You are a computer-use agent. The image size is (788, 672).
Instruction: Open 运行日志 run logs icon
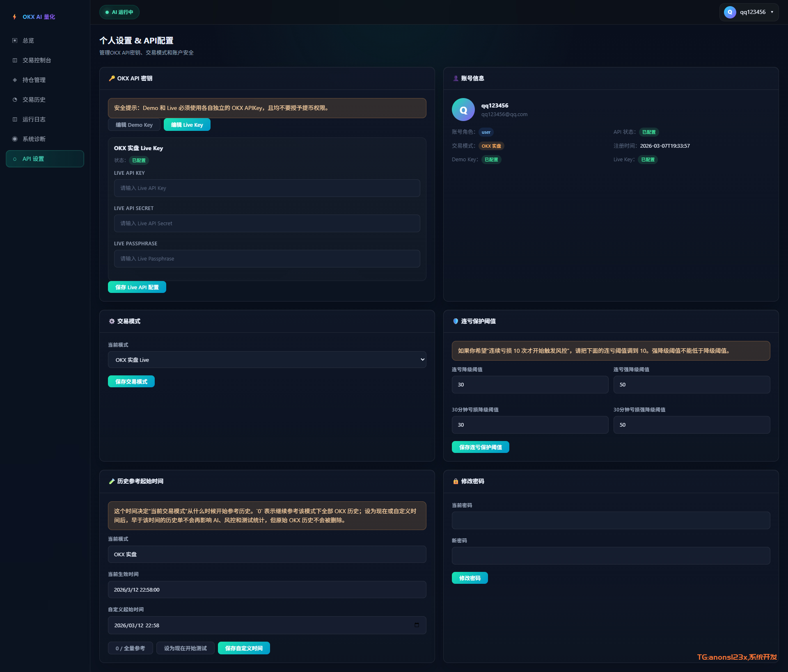tap(15, 119)
